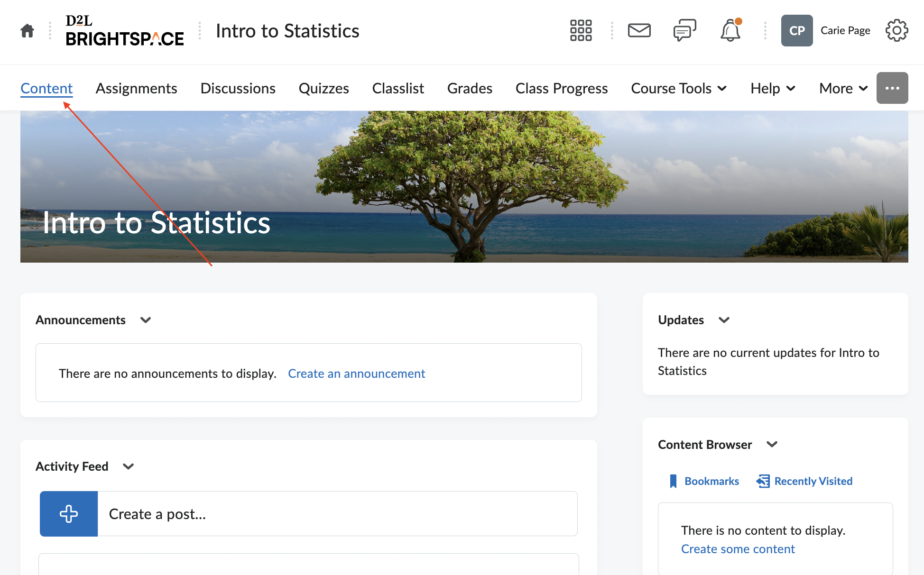The image size is (924, 575).
Task: Click the blue plus post button
Action: [x=69, y=514]
